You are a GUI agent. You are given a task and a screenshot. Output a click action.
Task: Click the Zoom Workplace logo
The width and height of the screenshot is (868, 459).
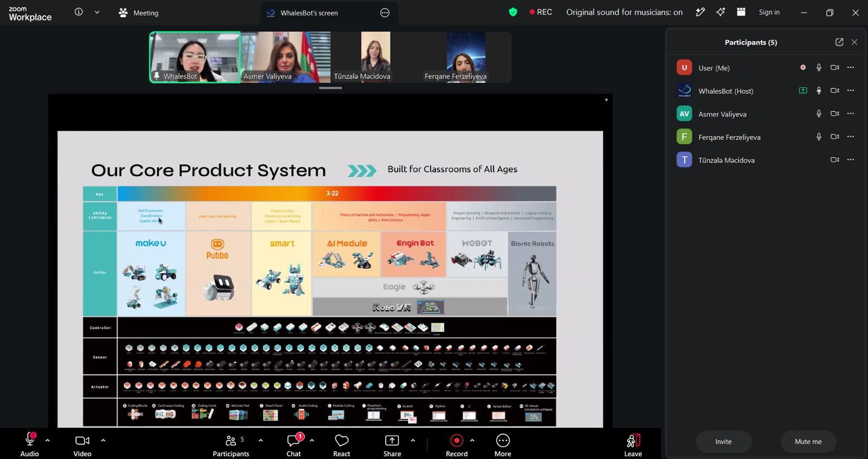tap(30, 14)
